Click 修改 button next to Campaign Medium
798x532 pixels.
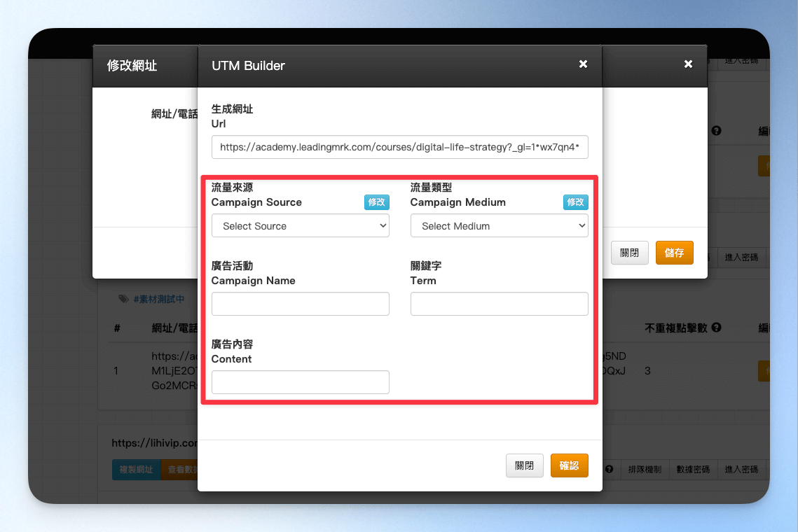[576, 202]
